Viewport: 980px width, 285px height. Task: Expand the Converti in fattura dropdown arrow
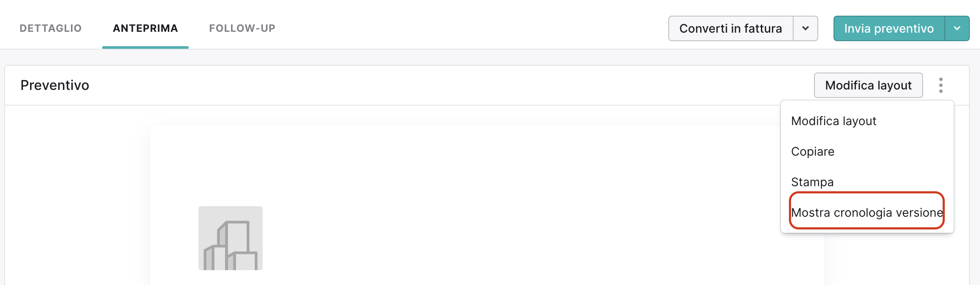pyautogui.click(x=805, y=28)
